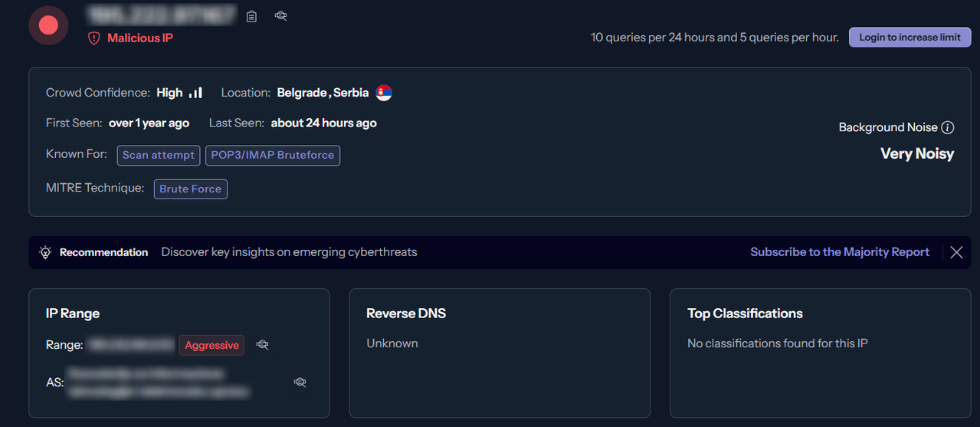Open the Brute Force MITRE technique tag
Image resolution: width=980 pixels, height=427 pixels.
[191, 189]
